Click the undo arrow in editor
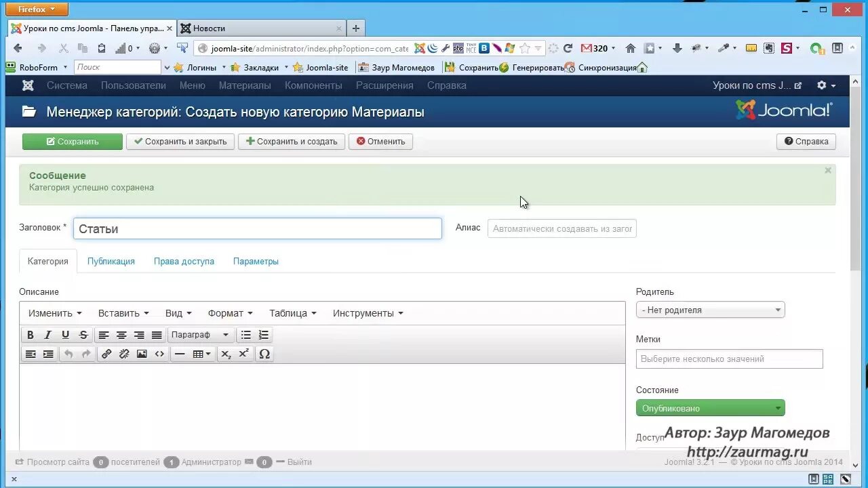The height and width of the screenshot is (488, 868). (68, 354)
